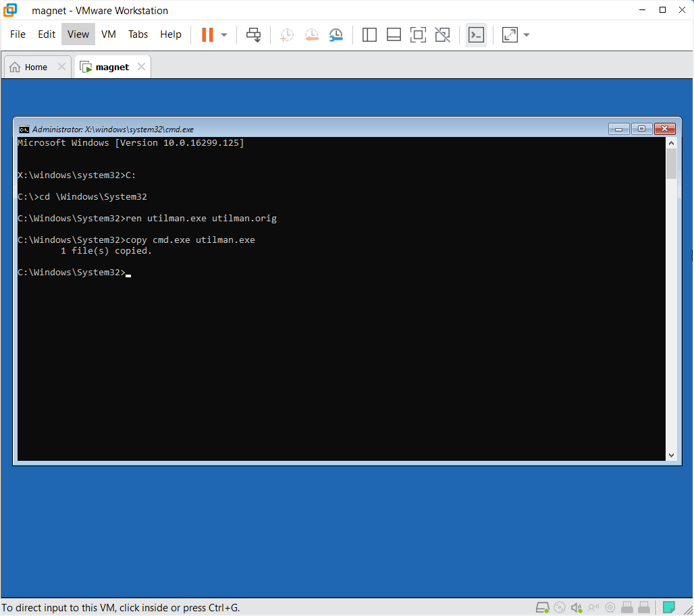
Task: Click the window resize grip corner
Action: (x=687, y=609)
